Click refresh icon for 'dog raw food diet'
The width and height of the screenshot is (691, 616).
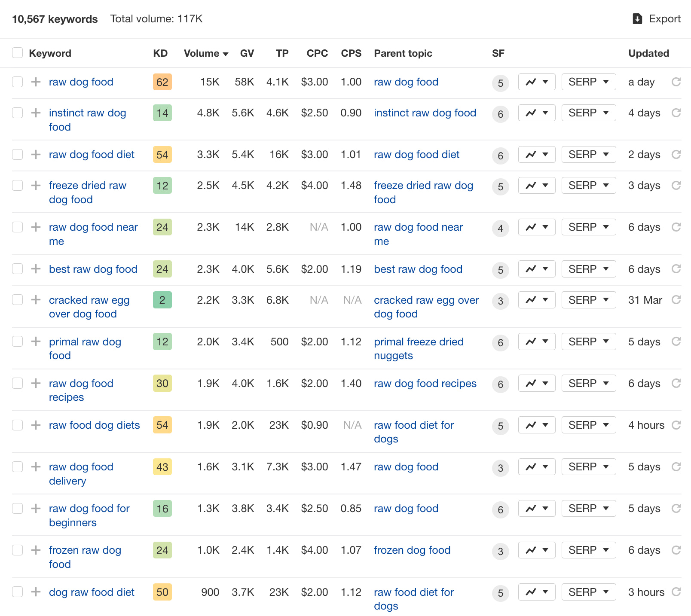click(676, 592)
